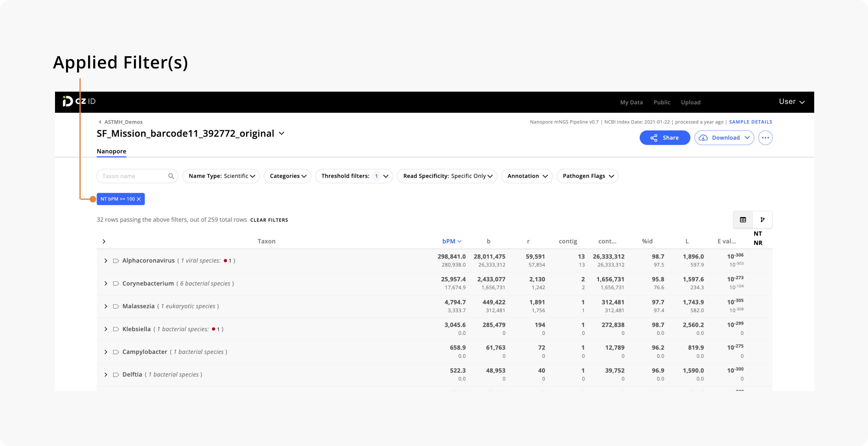The image size is (868, 446).
Task: Click CLEAR FILTERS
Action: click(x=269, y=220)
